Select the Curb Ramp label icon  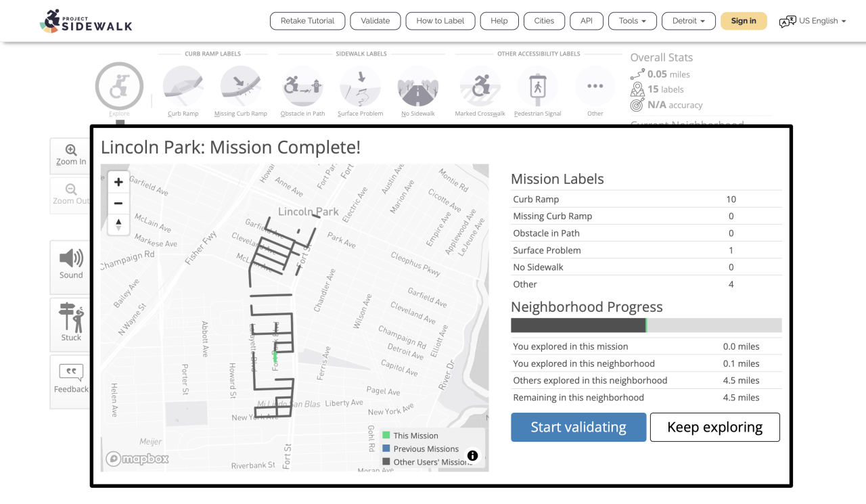(x=183, y=86)
